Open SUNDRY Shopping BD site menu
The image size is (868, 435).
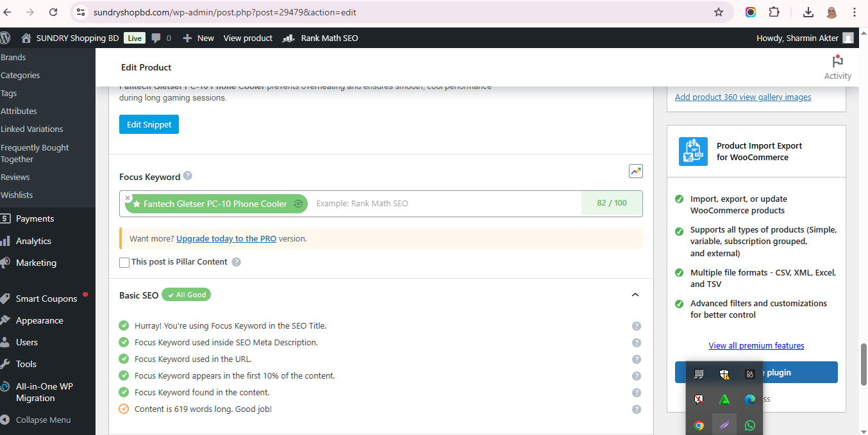(x=69, y=38)
